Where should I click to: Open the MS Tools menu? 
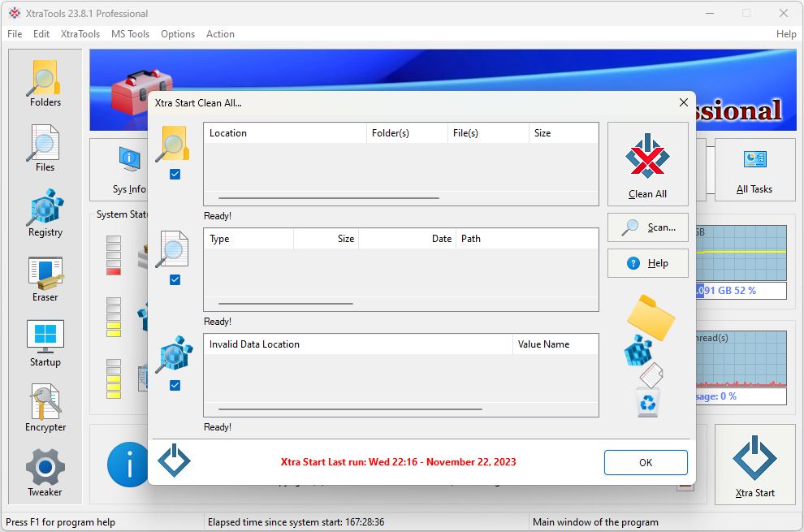coord(130,34)
